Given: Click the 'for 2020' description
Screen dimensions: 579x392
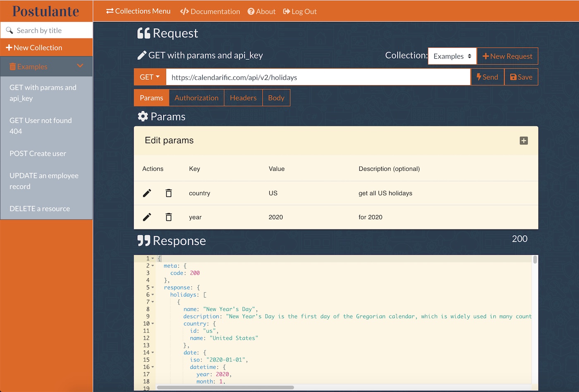Looking at the screenshot, I should point(371,217).
